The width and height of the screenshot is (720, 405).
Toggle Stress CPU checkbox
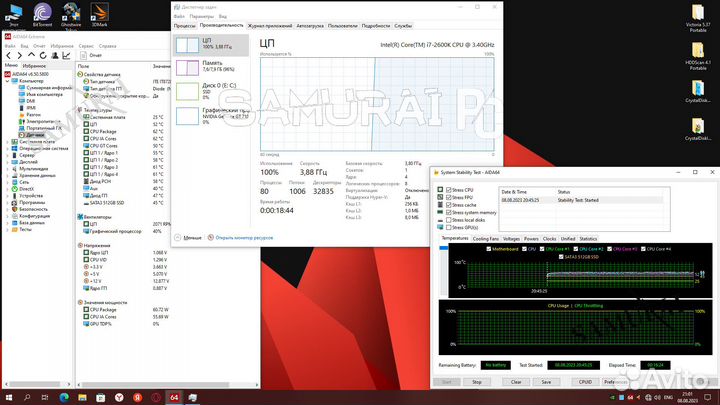(x=449, y=190)
